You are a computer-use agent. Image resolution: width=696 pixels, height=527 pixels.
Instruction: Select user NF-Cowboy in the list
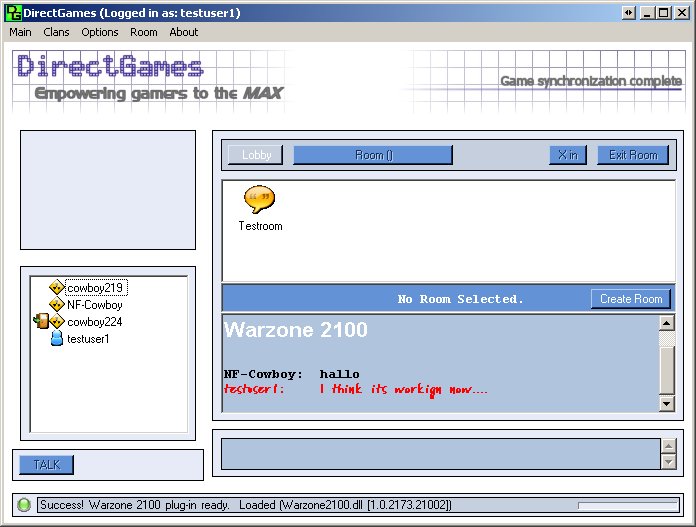[95, 305]
